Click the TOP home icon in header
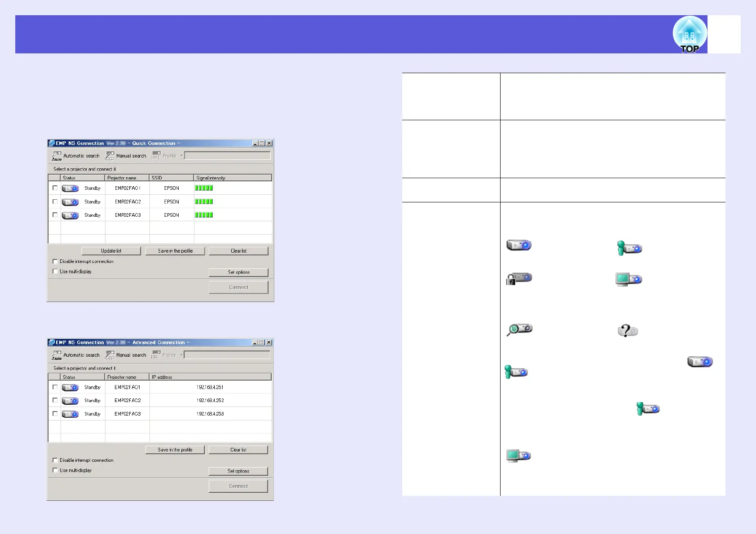The width and height of the screenshot is (756, 534). coord(690,35)
